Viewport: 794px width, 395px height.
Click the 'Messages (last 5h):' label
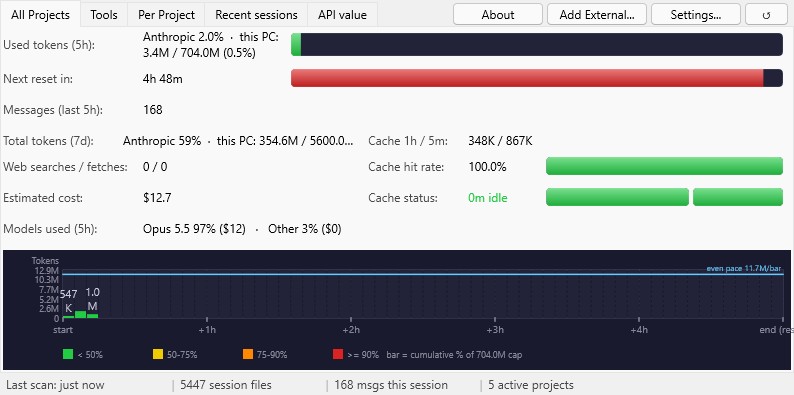click(53, 110)
